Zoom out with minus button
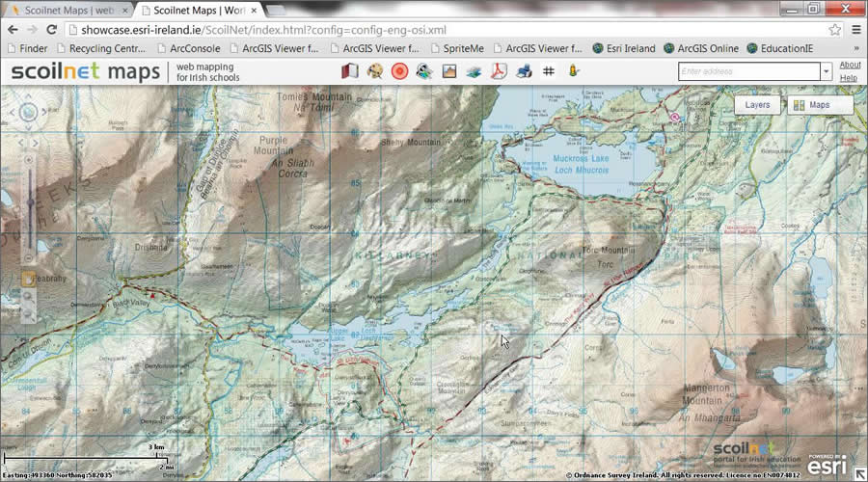The height and width of the screenshot is (482, 868). [29, 258]
